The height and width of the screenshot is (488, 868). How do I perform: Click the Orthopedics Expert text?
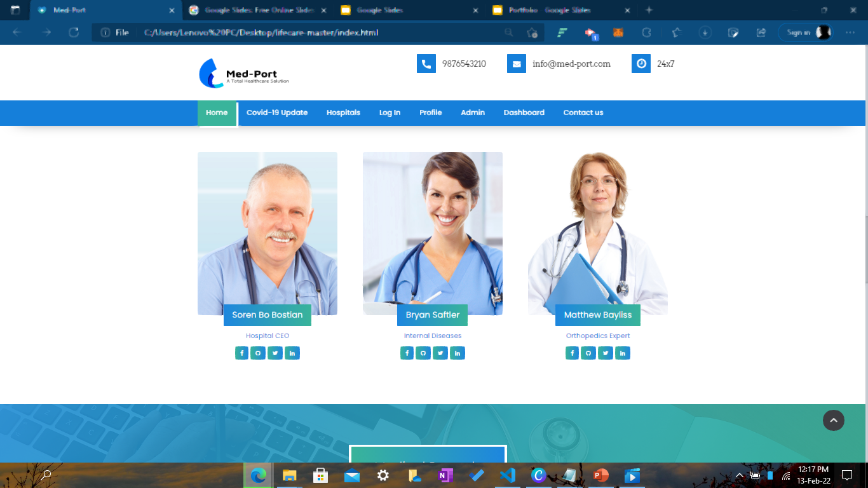pos(598,335)
